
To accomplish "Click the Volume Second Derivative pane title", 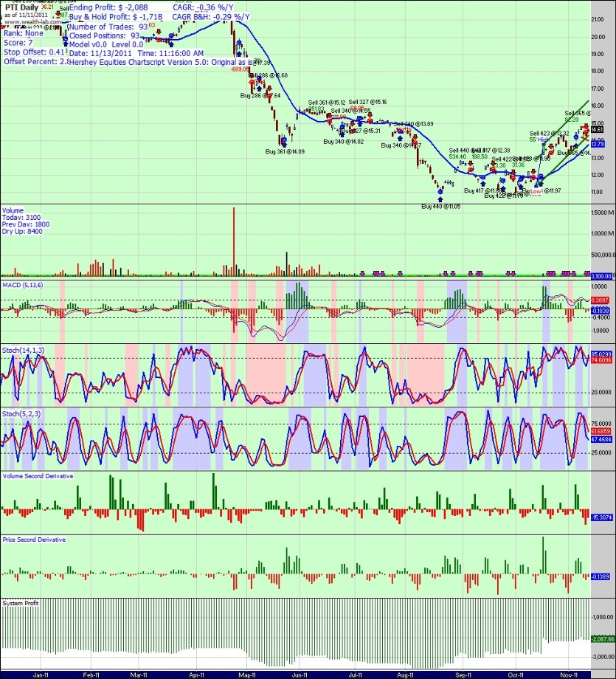I will point(38,477).
